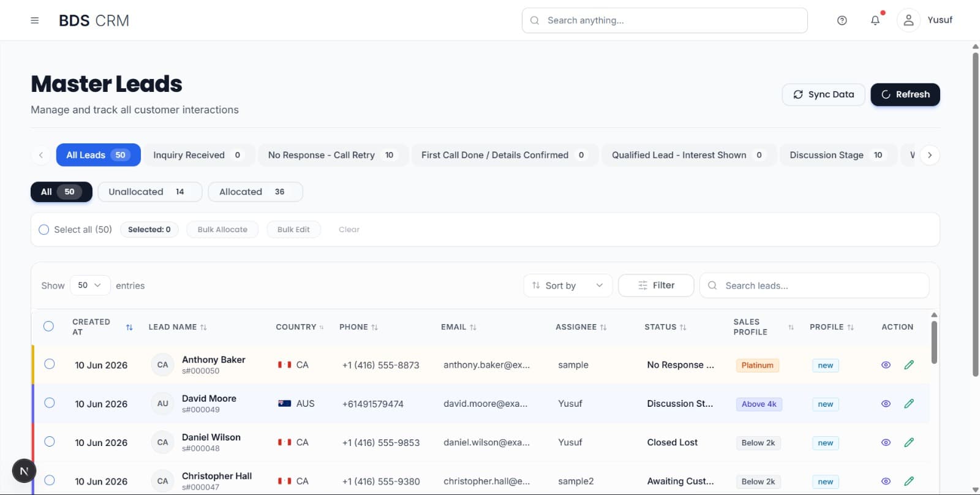Switch to the All Leads tab

[99, 155]
